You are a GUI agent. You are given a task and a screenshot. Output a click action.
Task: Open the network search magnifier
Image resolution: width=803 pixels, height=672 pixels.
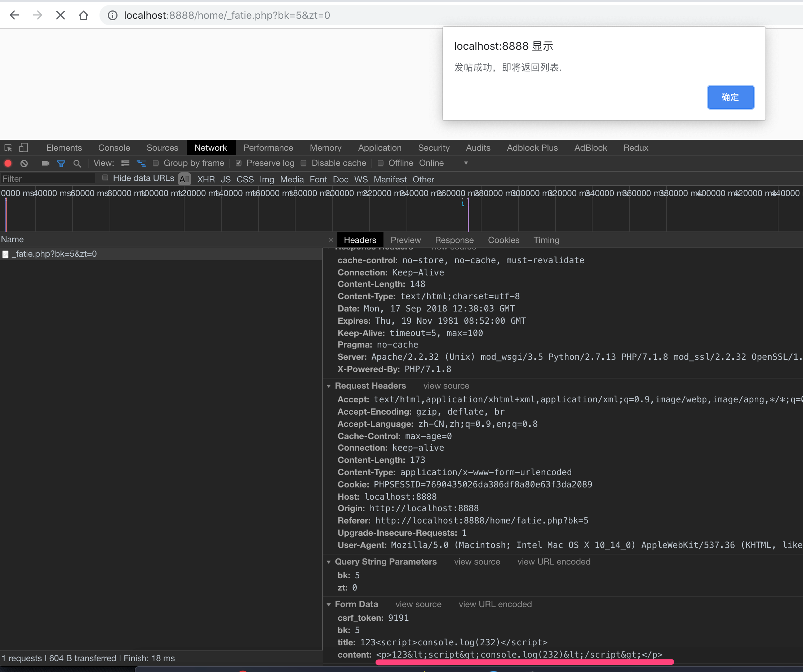pos(77,163)
